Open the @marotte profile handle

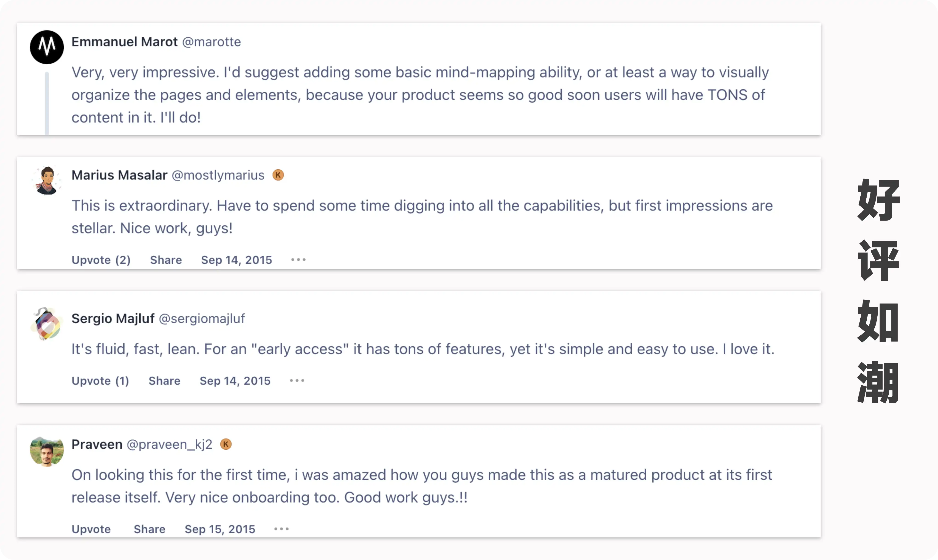click(211, 42)
